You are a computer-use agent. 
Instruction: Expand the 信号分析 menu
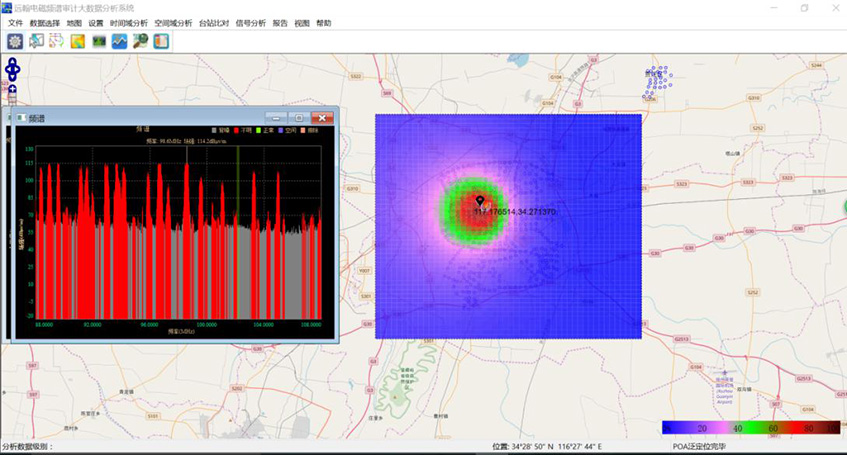coord(250,23)
